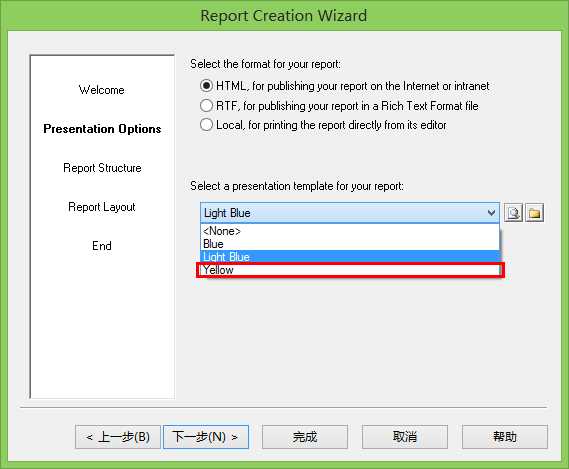Click the browse template folder icon

tap(535, 213)
